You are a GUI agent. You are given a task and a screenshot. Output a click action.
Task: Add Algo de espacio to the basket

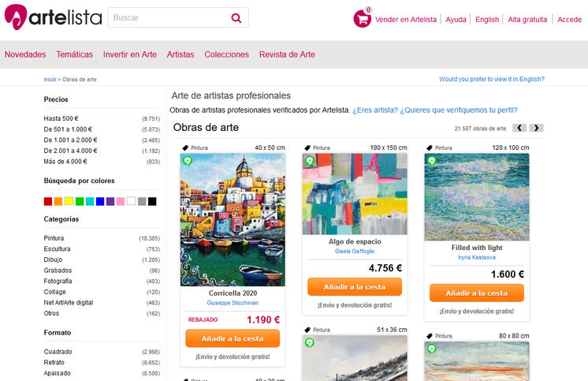[x=355, y=287]
